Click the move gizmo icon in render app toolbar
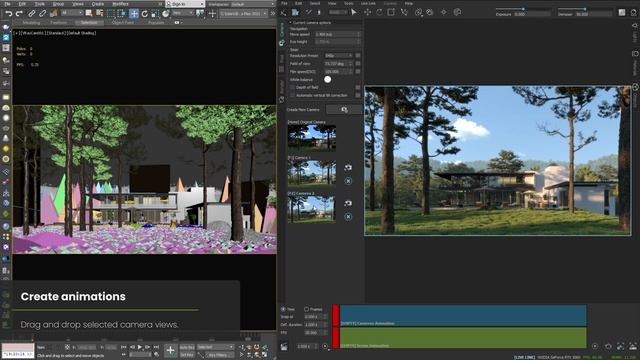Viewport: 640px width, 360px height. (367, 12)
